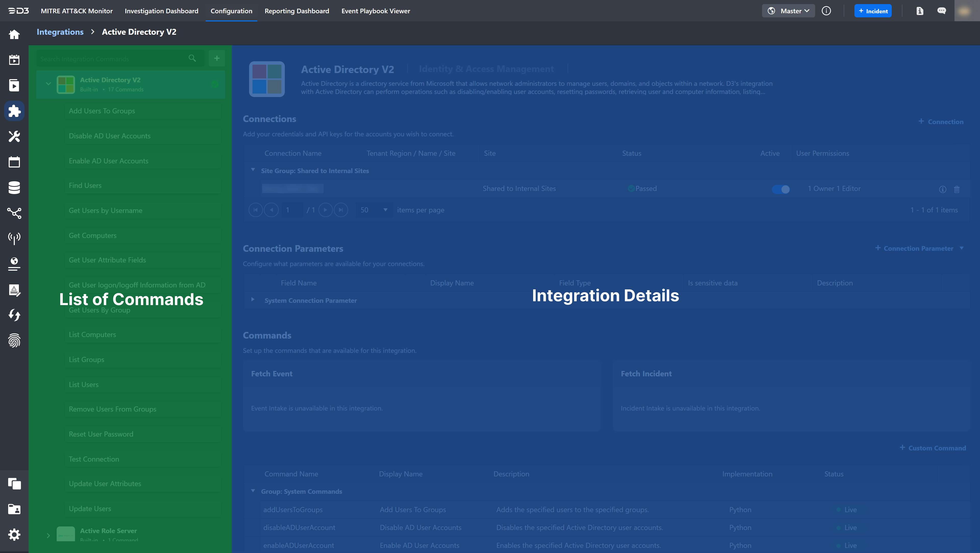Open the database stack icon
Image resolution: width=980 pixels, height=553 pixels.
[14, 187]
